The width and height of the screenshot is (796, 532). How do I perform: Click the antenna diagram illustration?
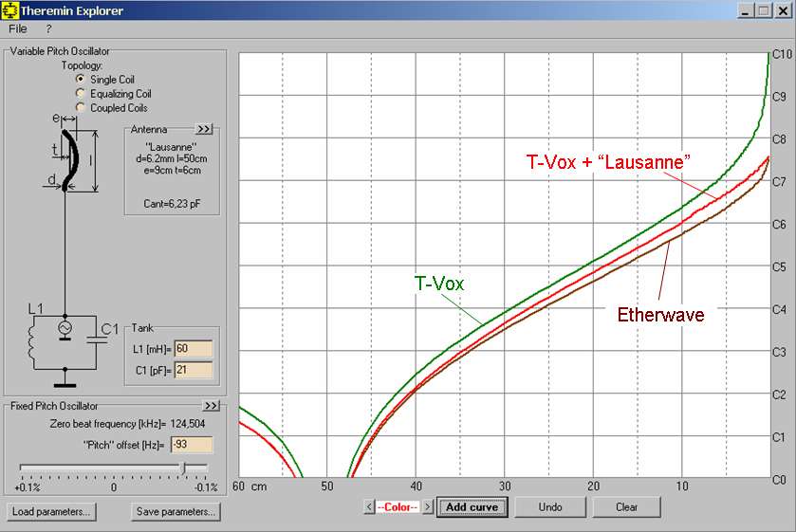pyautogui.click(x=70, y=160)
